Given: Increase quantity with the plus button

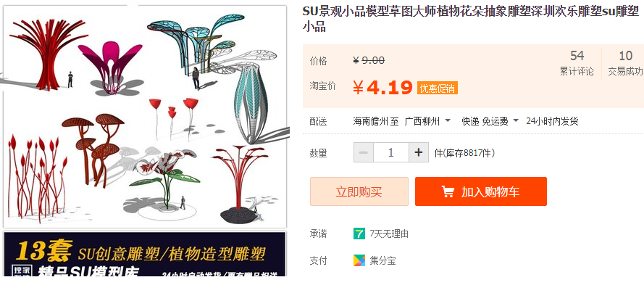Looking at the screenshot, I should [x=419, y=152].
